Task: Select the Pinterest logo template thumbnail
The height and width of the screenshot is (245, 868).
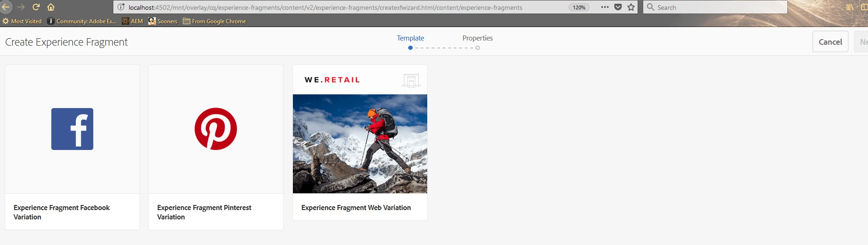Action: [x=216, y=129]
